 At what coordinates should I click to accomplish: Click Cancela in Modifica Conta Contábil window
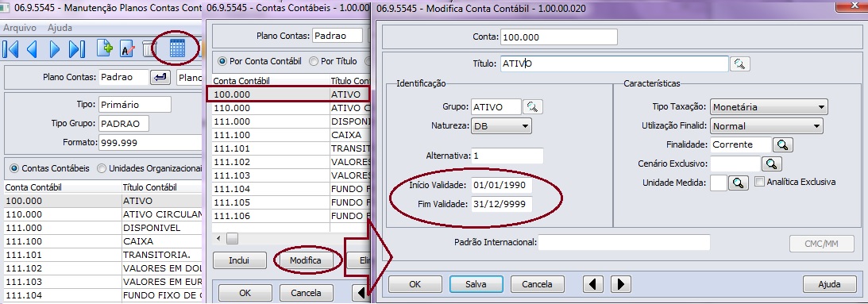(537, 284)
